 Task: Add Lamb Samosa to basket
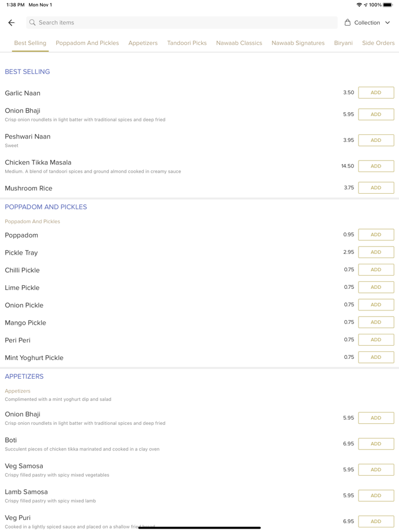click(x=376, y=496)
